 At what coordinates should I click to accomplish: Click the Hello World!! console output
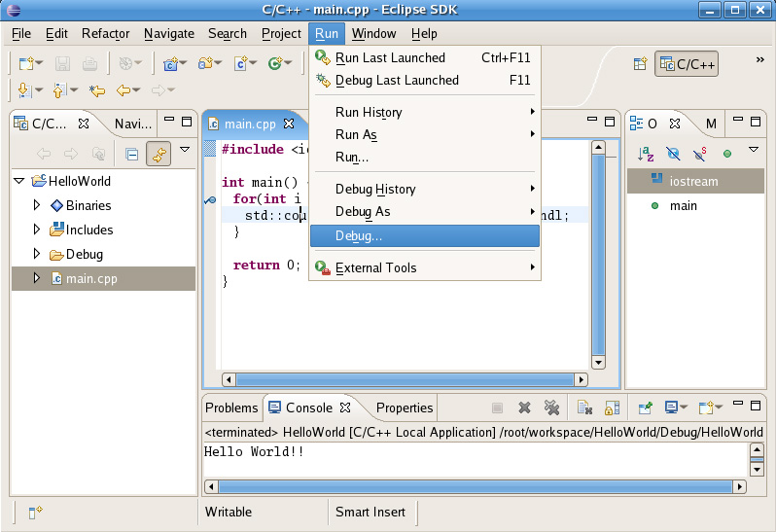(254, 451)
